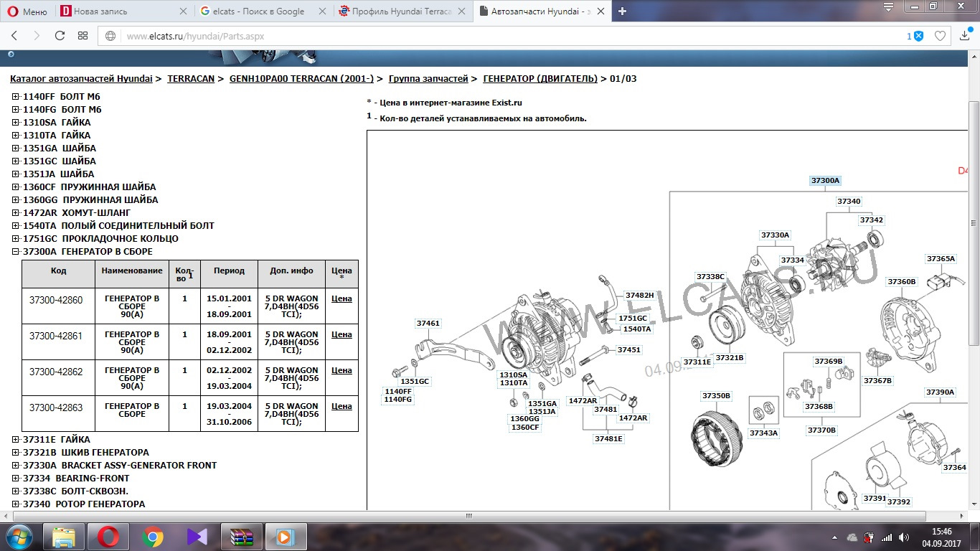Collapse the 37300A ГЕНЕРАТОР В СБОРЕ node
Screen dimensions: 980x551
click(x=16, y=252)
